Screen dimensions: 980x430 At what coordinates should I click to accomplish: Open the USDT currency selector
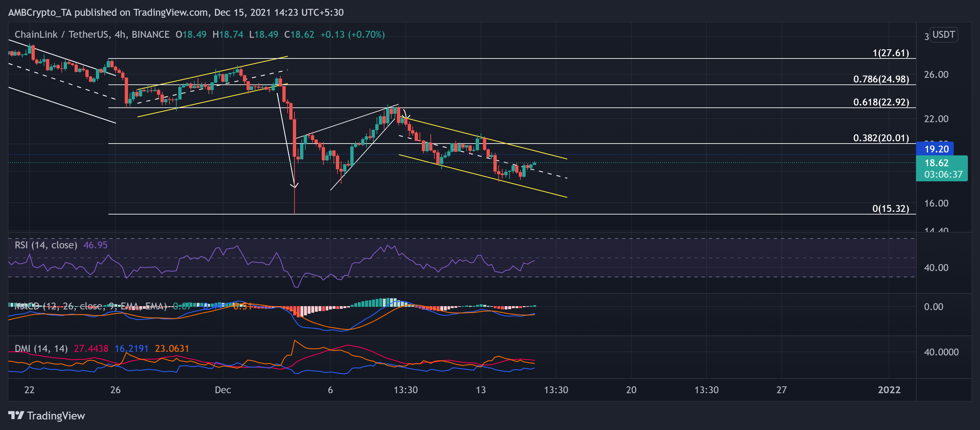[944, 34]
